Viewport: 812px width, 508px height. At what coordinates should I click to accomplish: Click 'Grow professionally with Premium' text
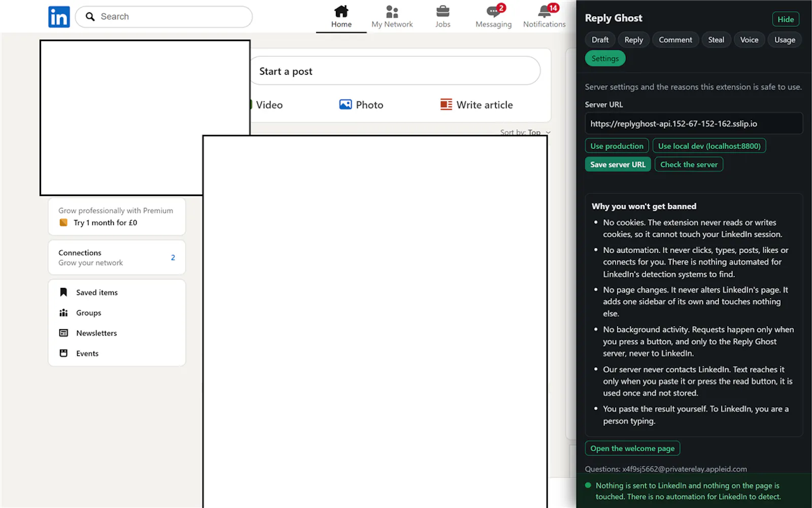point(116,210)
